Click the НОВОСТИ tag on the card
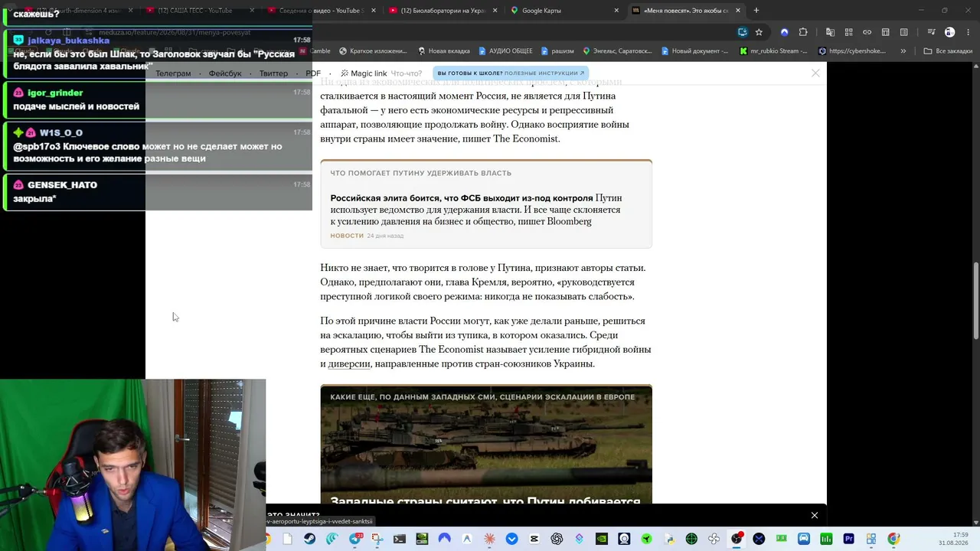Screen dimensions: 980x551 (x=347, y=236)
